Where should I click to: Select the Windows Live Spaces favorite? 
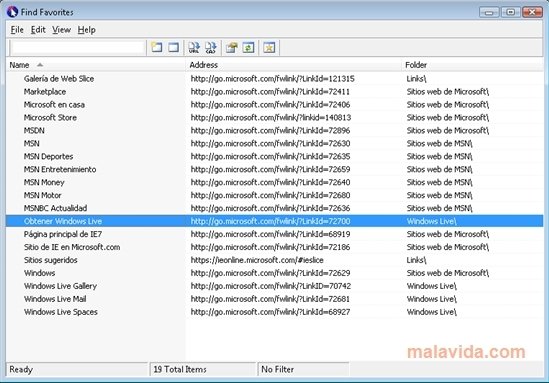(61, 312)
